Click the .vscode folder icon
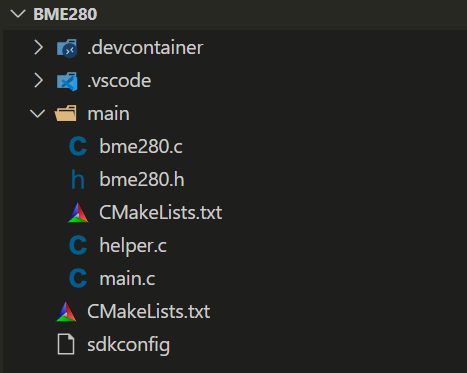The width and height of the screenshot is (467, 373). point(67,81)
